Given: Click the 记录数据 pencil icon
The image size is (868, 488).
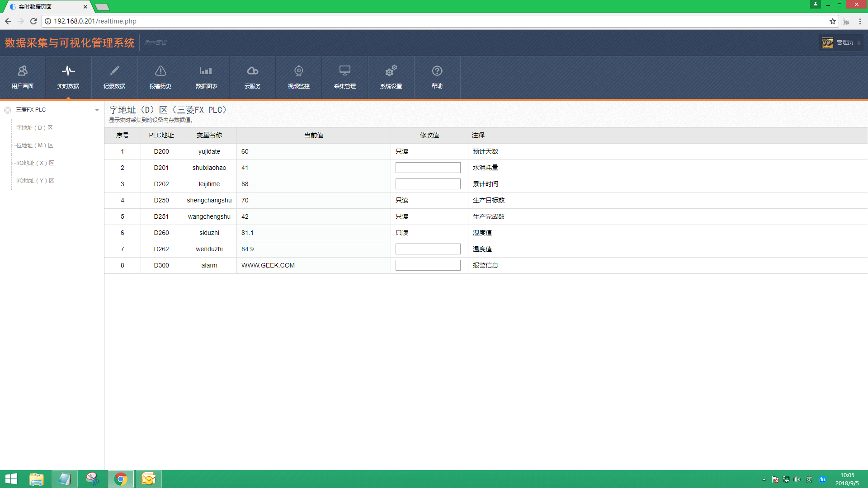Looking at the screenshot, I should tap(114, 71).
